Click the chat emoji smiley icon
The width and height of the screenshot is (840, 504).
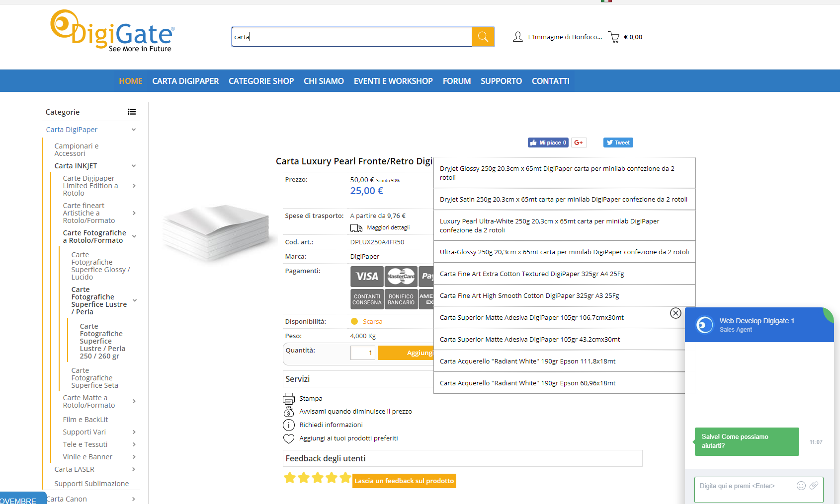click(801, 486)
